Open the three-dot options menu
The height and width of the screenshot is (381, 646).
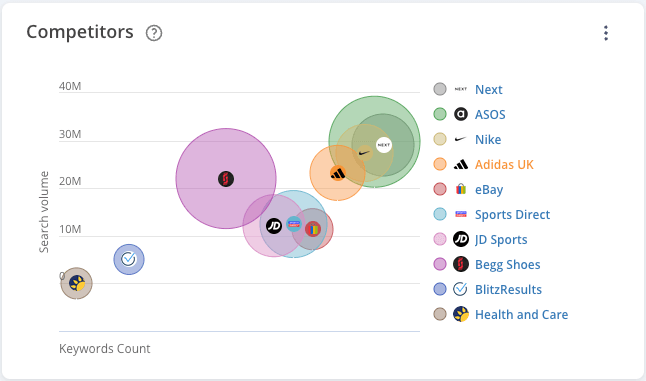(606, 33)
